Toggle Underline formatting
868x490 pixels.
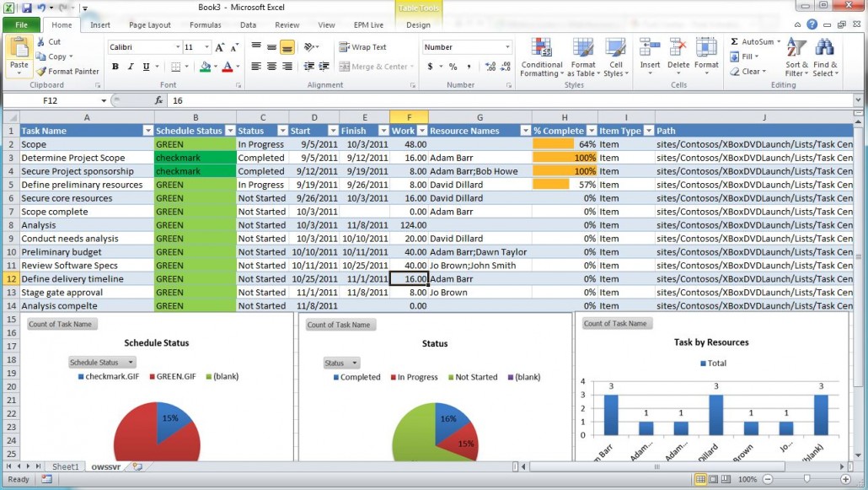146,67
